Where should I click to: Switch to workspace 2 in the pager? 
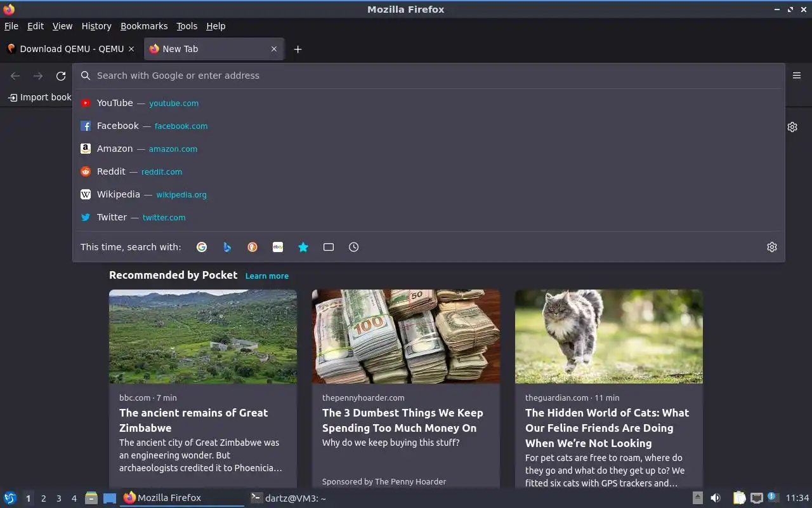point(43,498)
